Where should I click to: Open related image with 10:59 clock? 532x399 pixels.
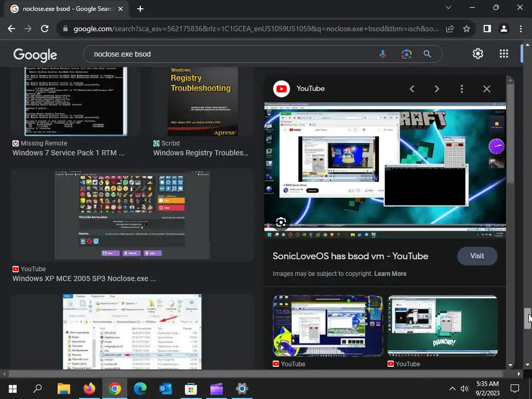328,326
